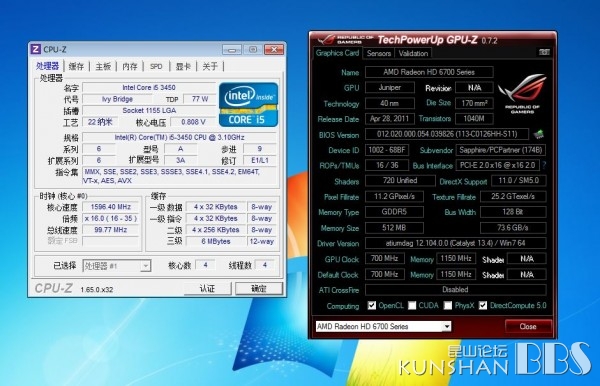Click the BIOS Version value field
This screenshot has height=386, width=600.
447,134
